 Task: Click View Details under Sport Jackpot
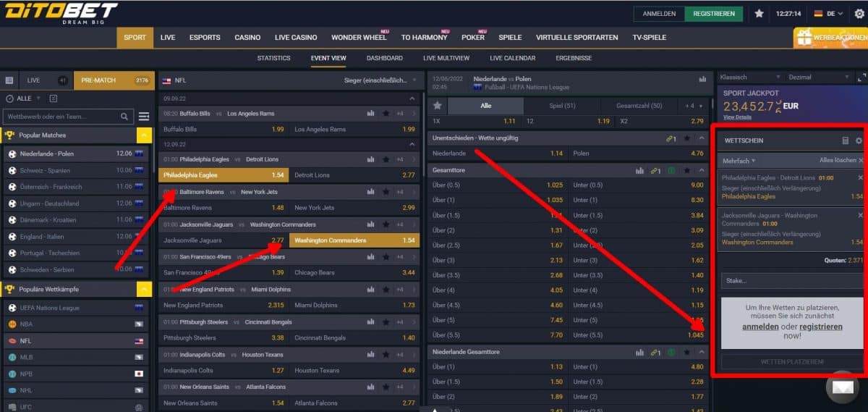tap(737, 117)
